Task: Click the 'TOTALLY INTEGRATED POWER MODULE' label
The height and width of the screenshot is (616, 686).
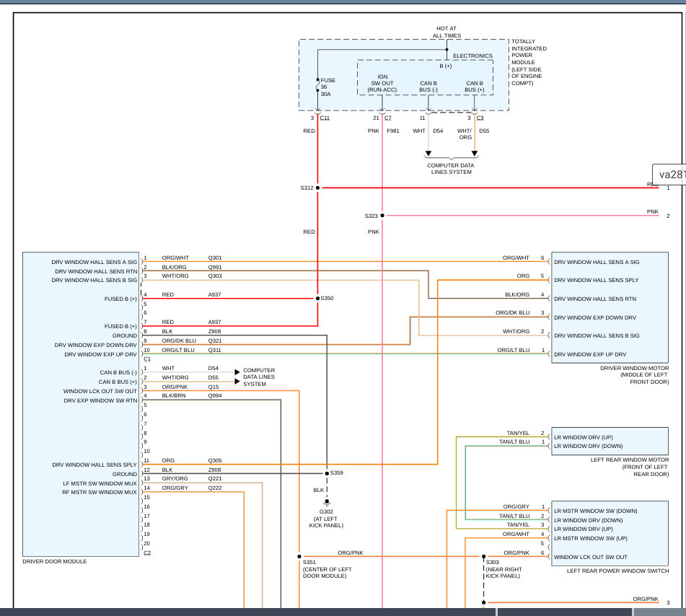Action: click(529, 62)
